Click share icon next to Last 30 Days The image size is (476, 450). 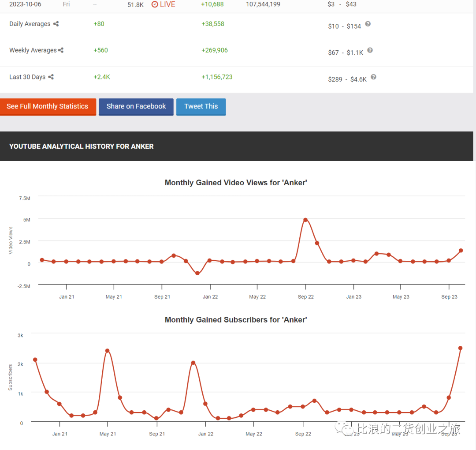51,77
